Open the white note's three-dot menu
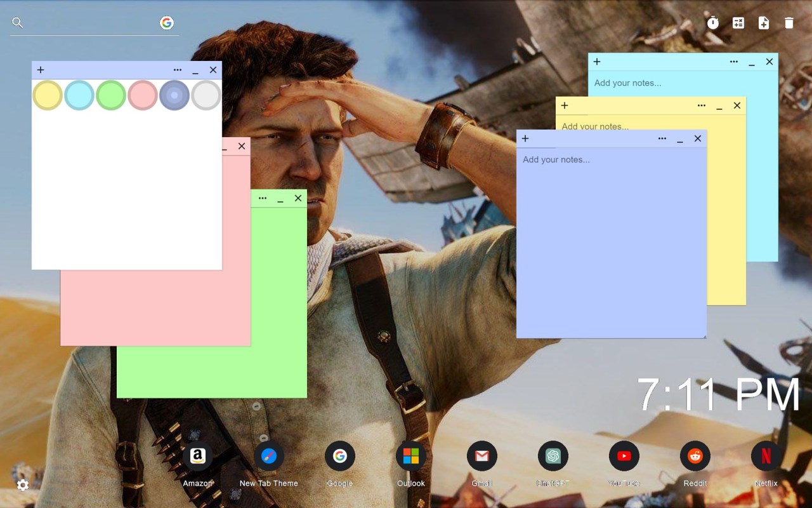812x508 pixels. (178, 70)
